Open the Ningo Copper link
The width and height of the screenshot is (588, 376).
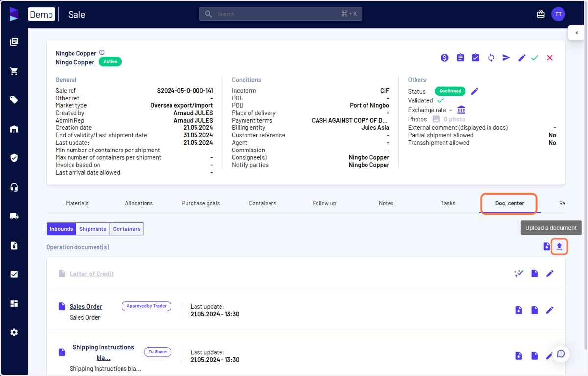(x=75, y=62)
